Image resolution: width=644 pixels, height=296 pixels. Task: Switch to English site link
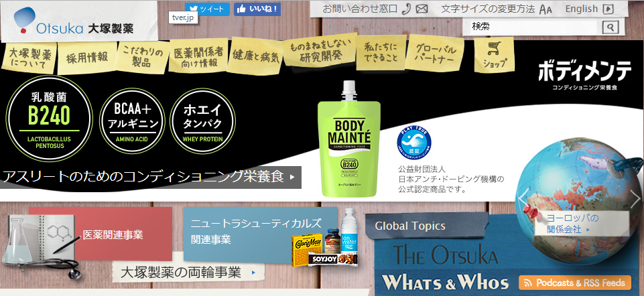coord(581,9)
